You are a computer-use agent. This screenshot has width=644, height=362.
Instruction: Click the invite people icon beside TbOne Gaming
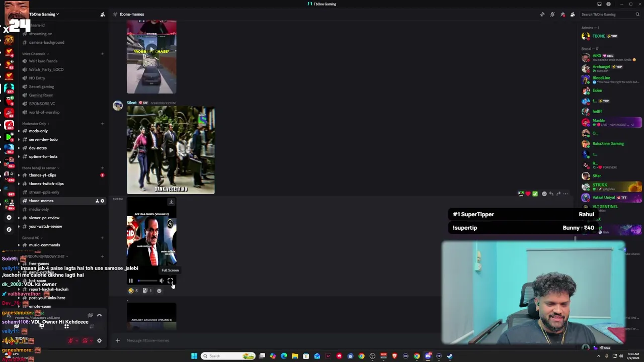tap(103, 14)
